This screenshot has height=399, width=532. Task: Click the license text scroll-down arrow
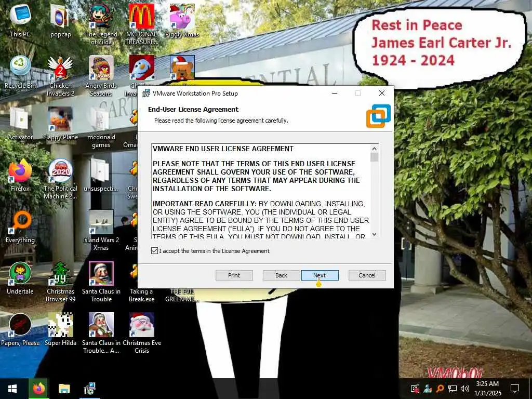[374, 234]
